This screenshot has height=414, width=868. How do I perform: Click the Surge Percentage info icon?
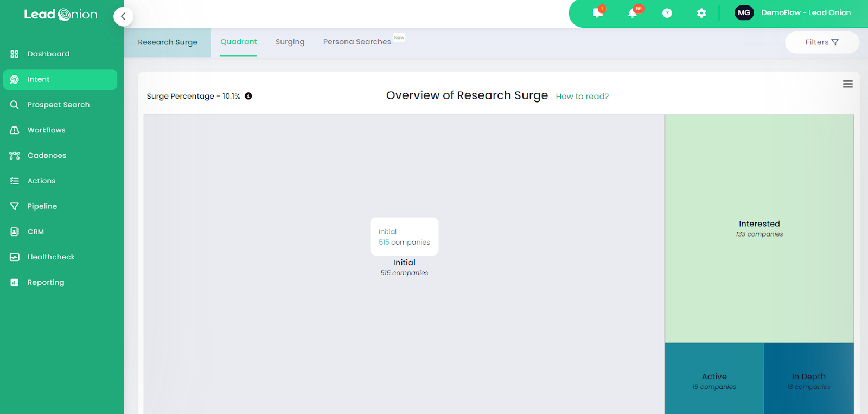(248, 96)
